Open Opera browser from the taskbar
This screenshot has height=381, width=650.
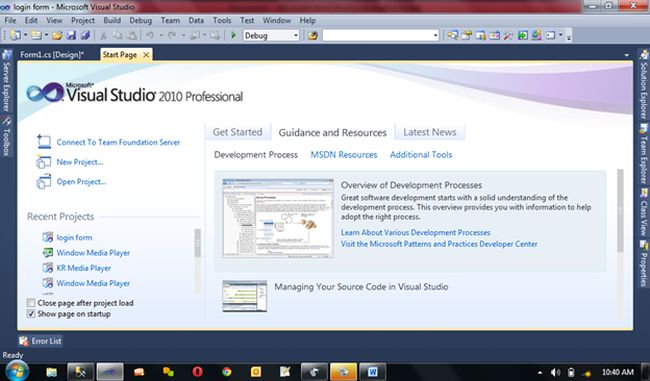[197, 371]
